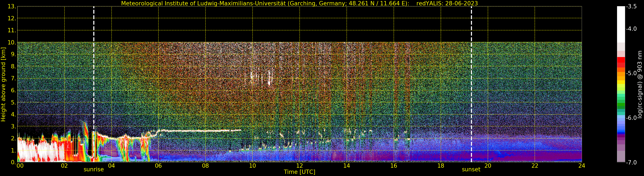Click the "18" tick on the time axis
This screenshot has width=644, height=176.
(441, 166)
